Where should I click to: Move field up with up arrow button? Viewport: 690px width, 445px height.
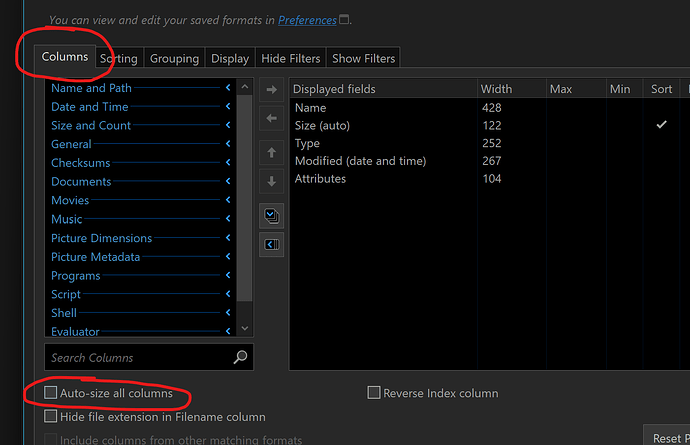pos(272,152)
